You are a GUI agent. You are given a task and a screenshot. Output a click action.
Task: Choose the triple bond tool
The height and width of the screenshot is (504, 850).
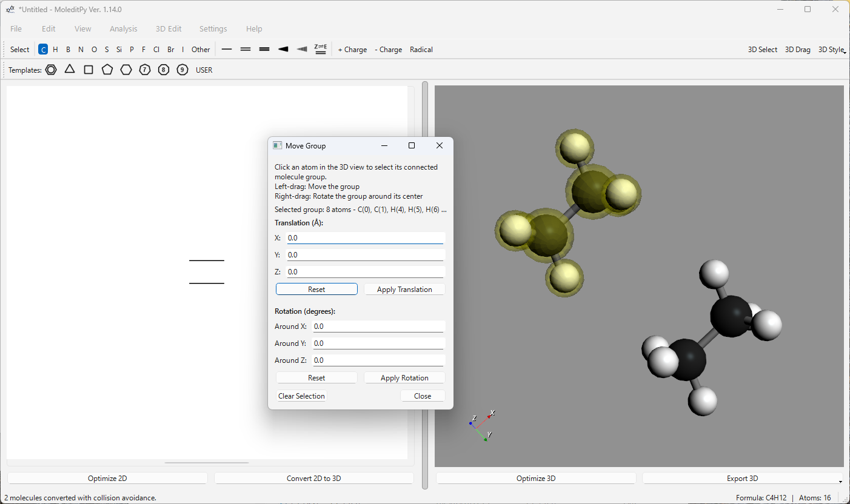coord(264,50)
